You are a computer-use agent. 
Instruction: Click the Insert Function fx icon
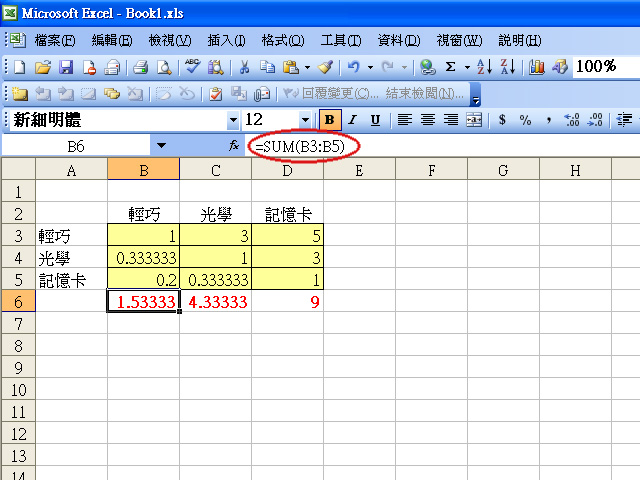pos(234,145)
